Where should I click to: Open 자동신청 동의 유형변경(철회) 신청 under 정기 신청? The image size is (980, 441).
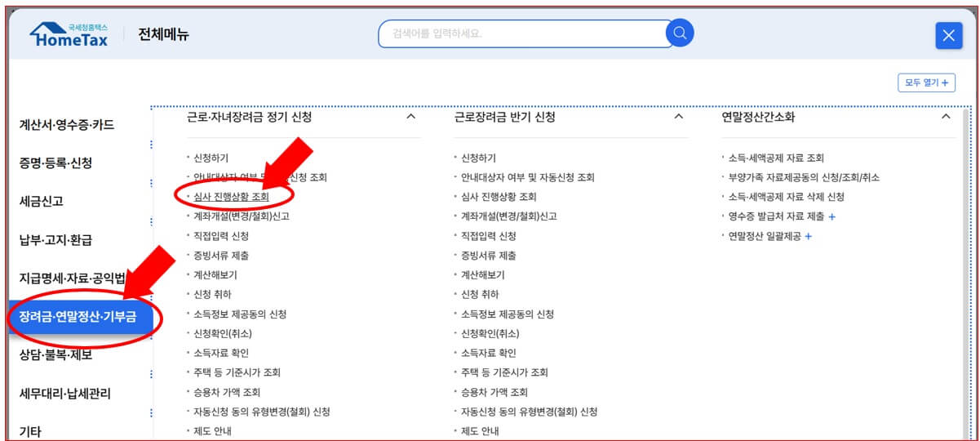pos(261,412)
